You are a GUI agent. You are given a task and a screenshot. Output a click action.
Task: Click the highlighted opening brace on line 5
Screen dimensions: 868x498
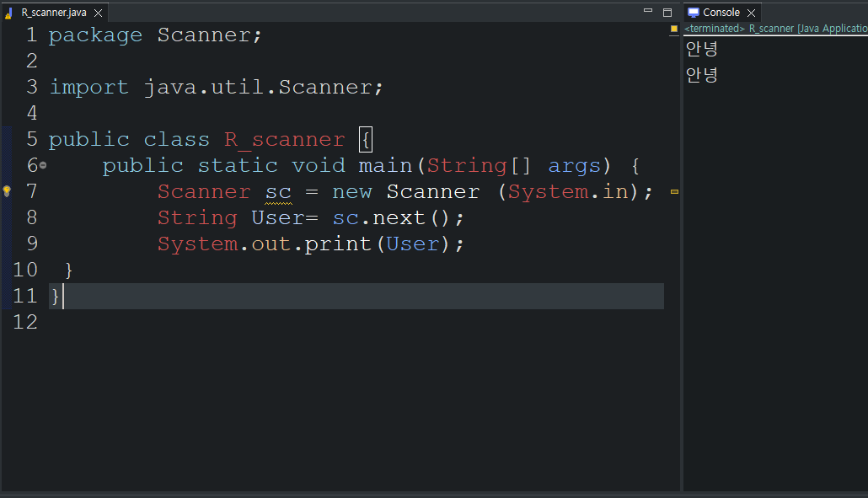[366, 139]
